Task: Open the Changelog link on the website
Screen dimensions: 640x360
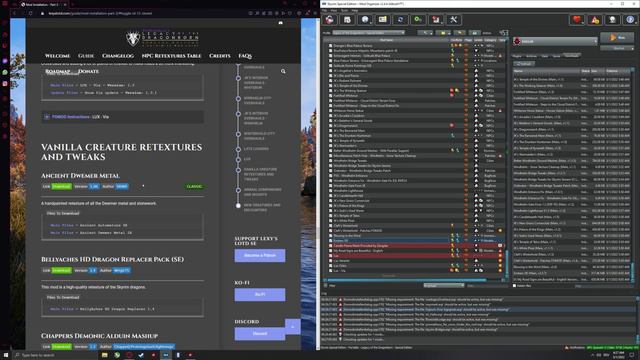Action: click(118, 56)
